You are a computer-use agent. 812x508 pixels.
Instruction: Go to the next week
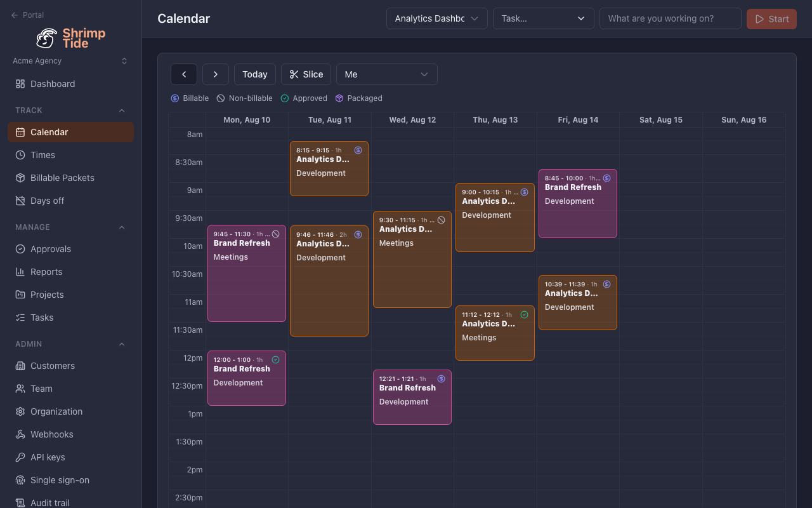(216, 74)
